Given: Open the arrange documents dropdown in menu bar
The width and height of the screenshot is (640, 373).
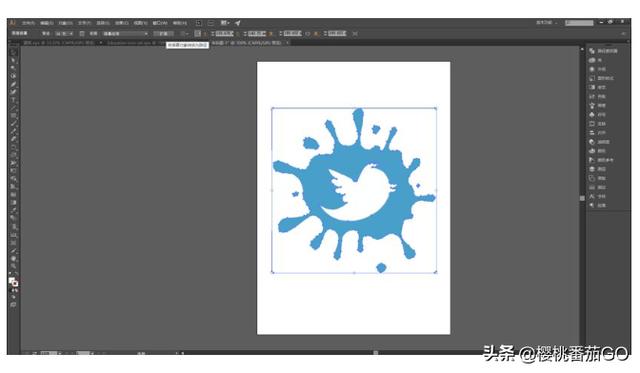Looking at the screenshot, I should pos(225,23).
